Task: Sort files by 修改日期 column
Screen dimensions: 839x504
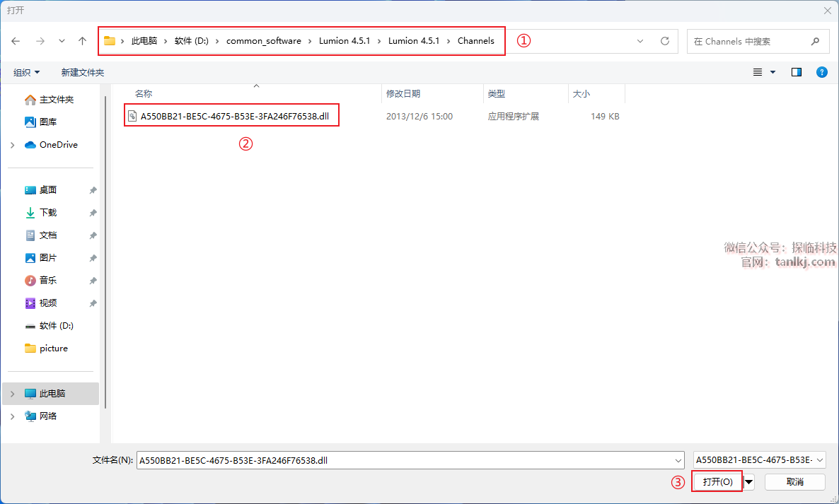Action: pyautogui.click(x=403, y=93)
